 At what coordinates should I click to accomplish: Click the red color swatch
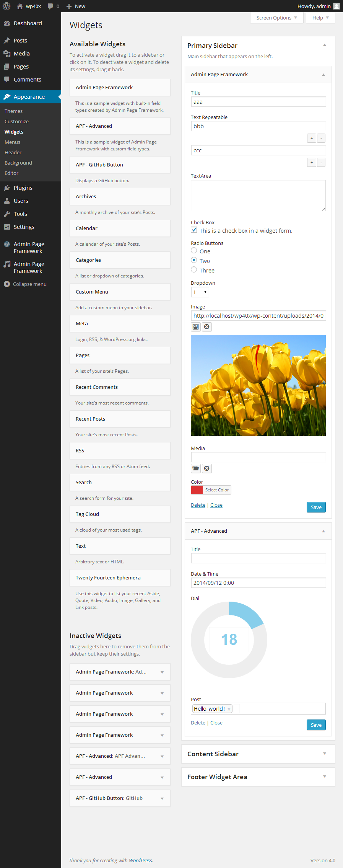point(197,490)
